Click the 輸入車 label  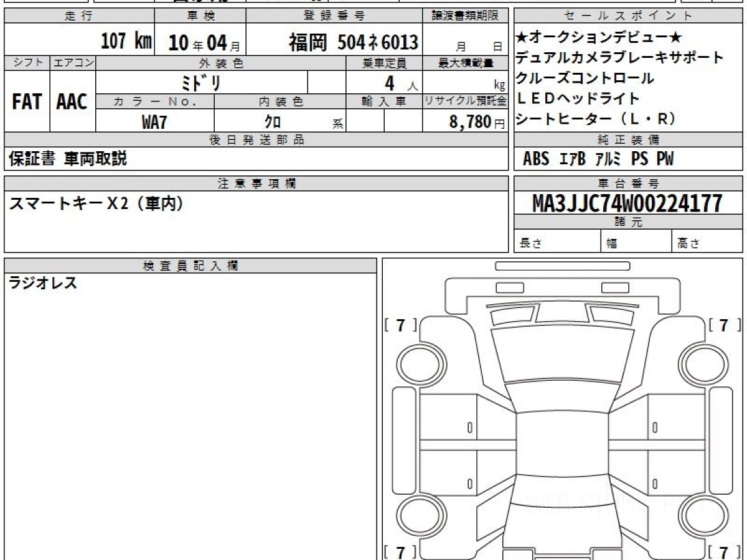click(x=384, y=101)
